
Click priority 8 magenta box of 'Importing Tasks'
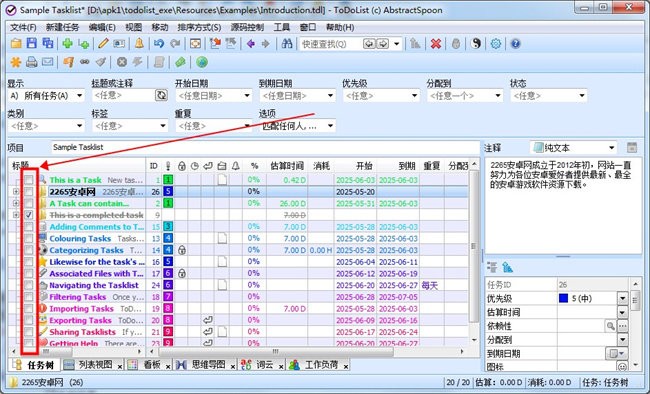tap(167, 309)
